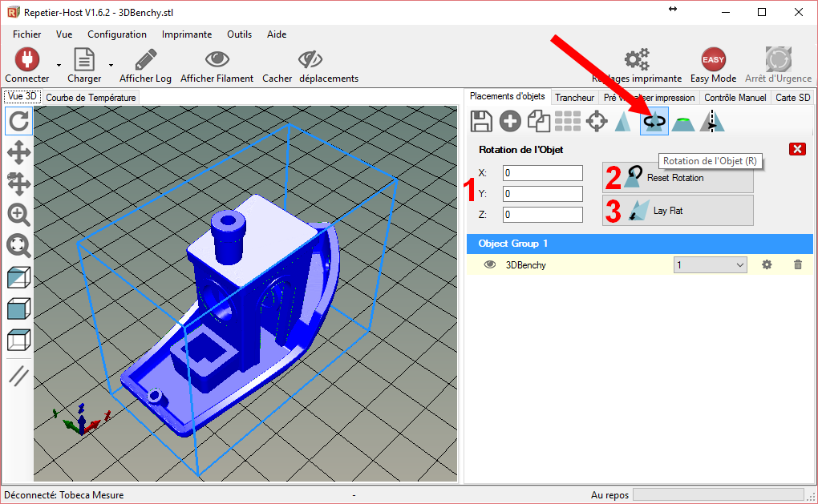This screenshot has height=504, width=818.
Task: Click the mirror object icon
Action: click(x=712, y=121)
